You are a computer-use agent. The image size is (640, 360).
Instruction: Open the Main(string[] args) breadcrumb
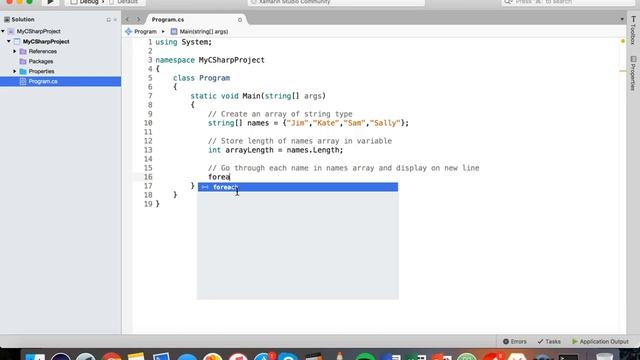(200, 31)
